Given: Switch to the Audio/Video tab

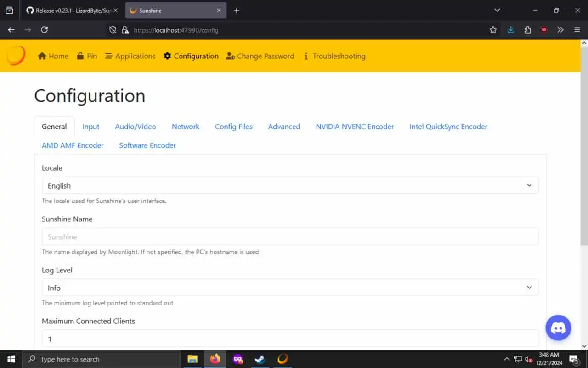Looking at the screenshot, I should point(136,126).
